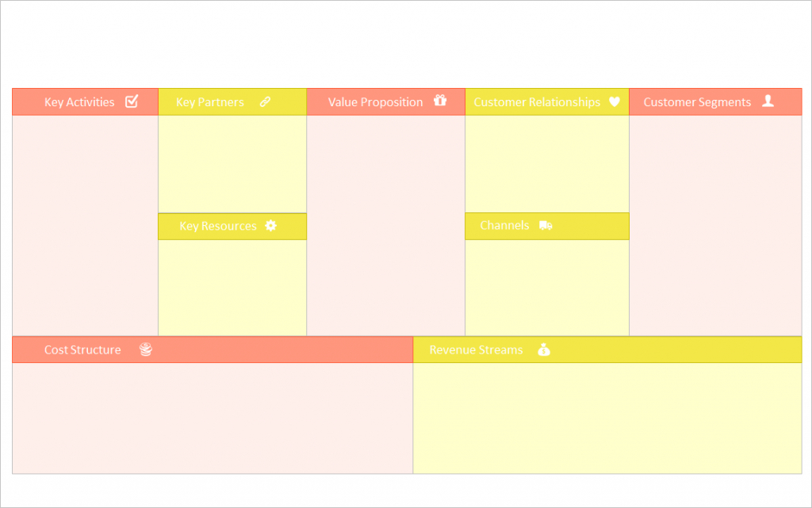Select the Customer Segments header text

click(x=697, y=102)
